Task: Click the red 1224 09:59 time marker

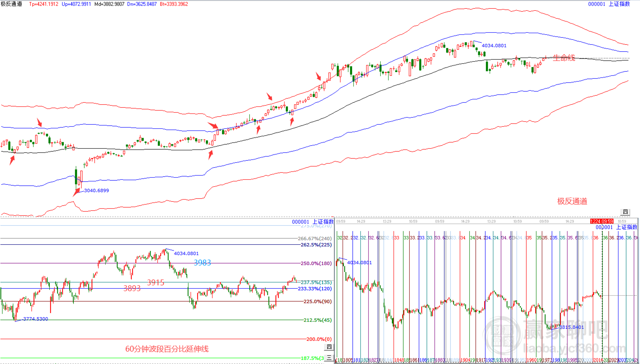Action: [x=602, y=221]
